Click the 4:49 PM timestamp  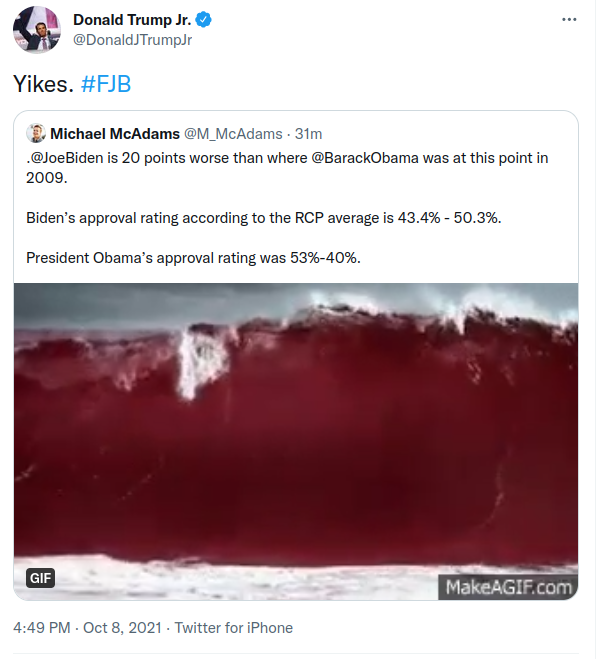click(42, 627)
